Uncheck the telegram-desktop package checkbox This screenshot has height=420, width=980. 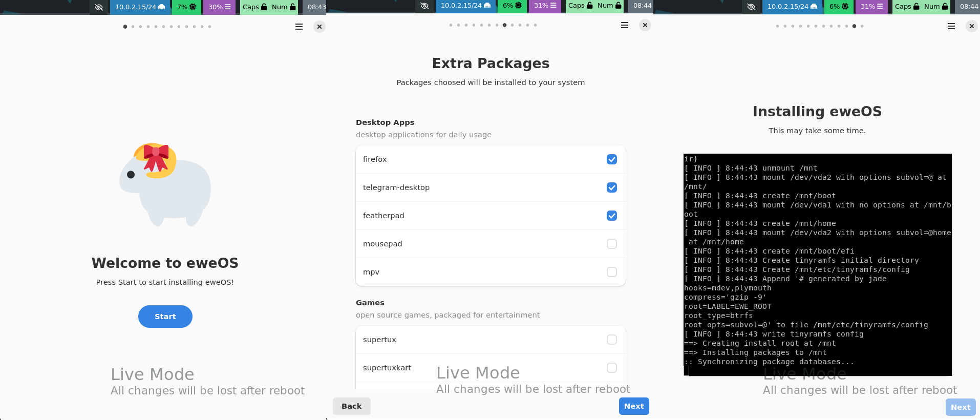[611, 187]
